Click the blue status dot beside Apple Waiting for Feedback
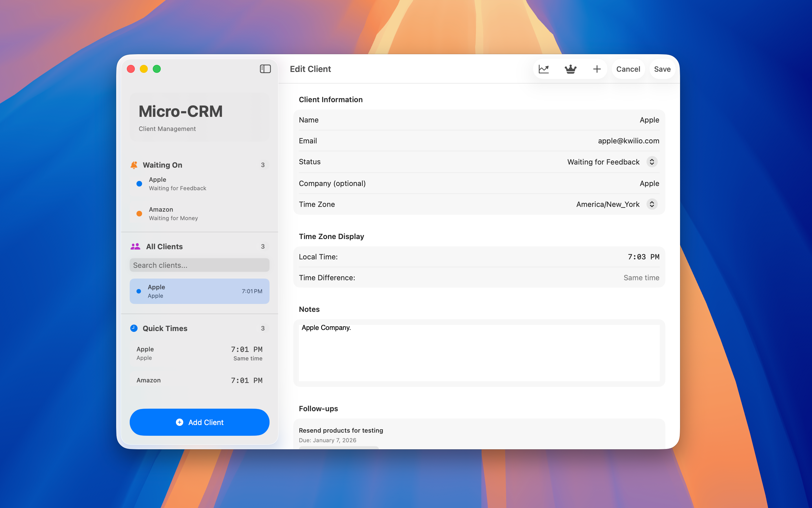The height and width of the screenshot is (508, 812). click(x=139, y=184)
